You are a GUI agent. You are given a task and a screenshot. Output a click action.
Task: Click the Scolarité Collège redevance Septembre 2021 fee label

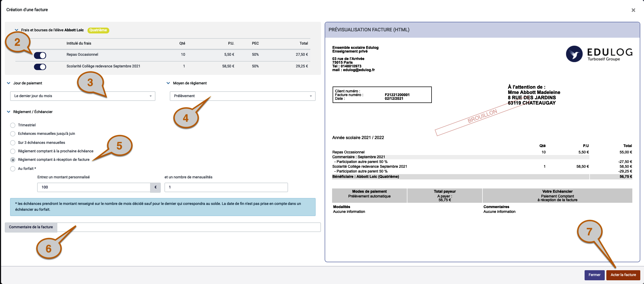point(103,66)
